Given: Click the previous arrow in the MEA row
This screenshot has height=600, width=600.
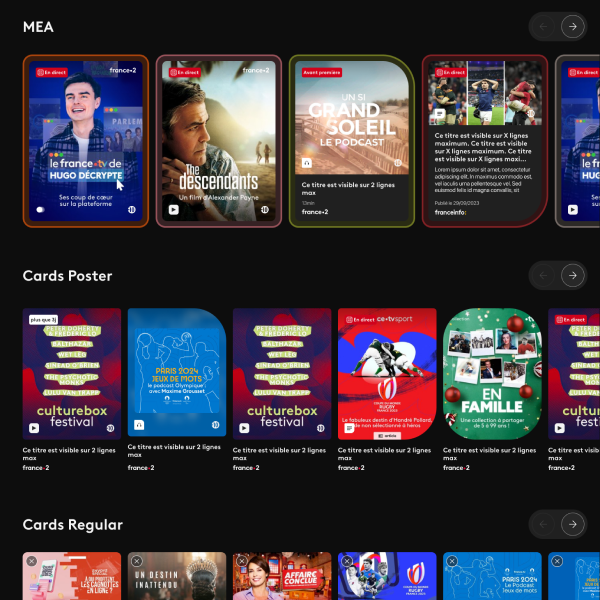Looking at the screenshot, I should (x=543, y=27).
